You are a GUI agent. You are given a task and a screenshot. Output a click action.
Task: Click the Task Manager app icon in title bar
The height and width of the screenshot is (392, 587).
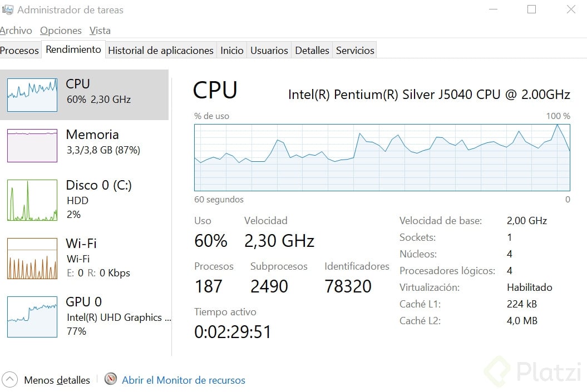point(7,9)
